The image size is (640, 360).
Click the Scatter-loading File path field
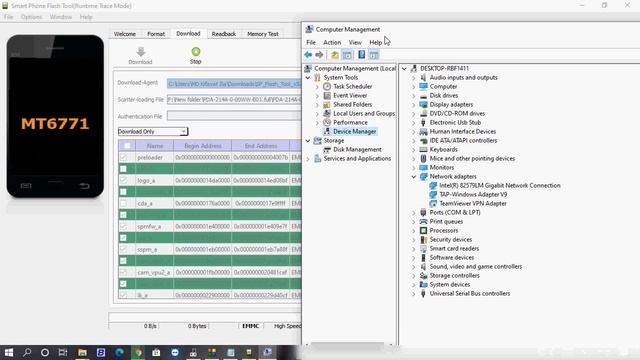tap(234, 100)
